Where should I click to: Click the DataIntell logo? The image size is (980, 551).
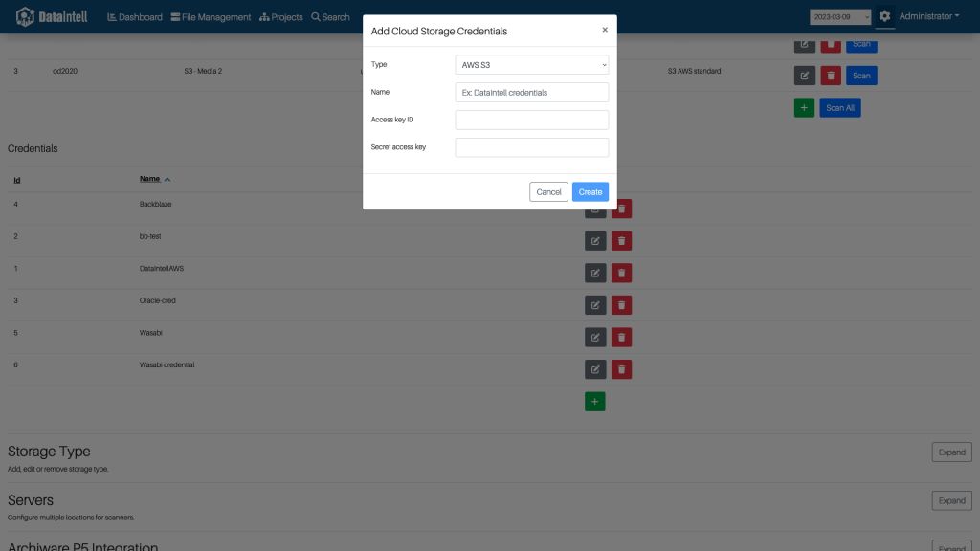click(52, 17)
